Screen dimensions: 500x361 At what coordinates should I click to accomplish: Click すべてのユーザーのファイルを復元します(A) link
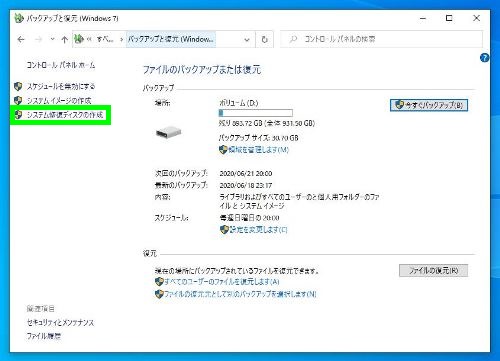pyautogui.click(x=222, y=282)
